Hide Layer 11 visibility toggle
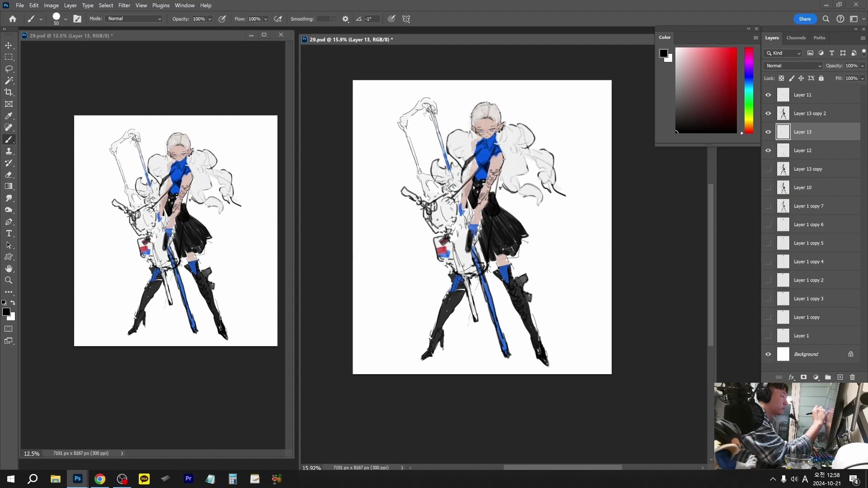The height and width of the screenshot is (488, 868). coord(769,95)
